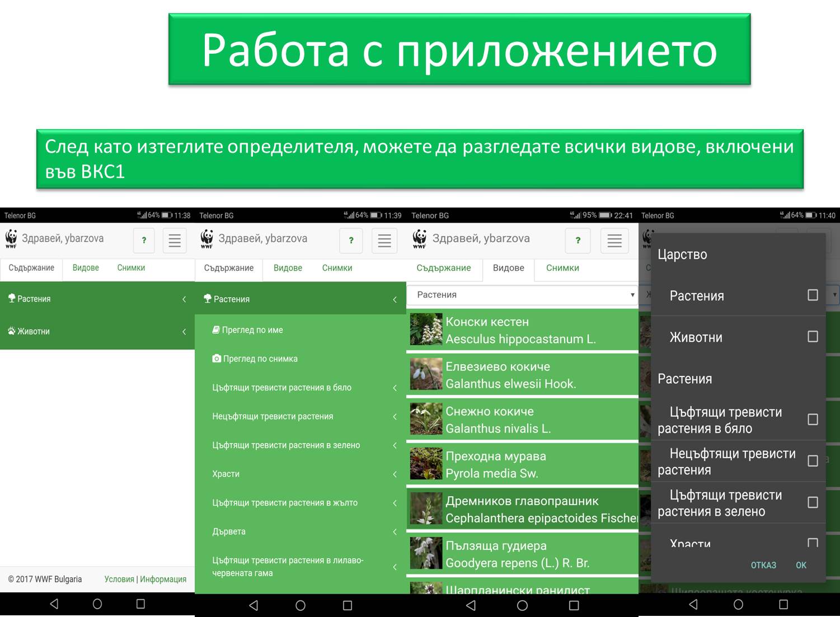840x617 pixels.
Task: Tap the Конски кестен flower thumbnail
Action: (x=426, y=329)
